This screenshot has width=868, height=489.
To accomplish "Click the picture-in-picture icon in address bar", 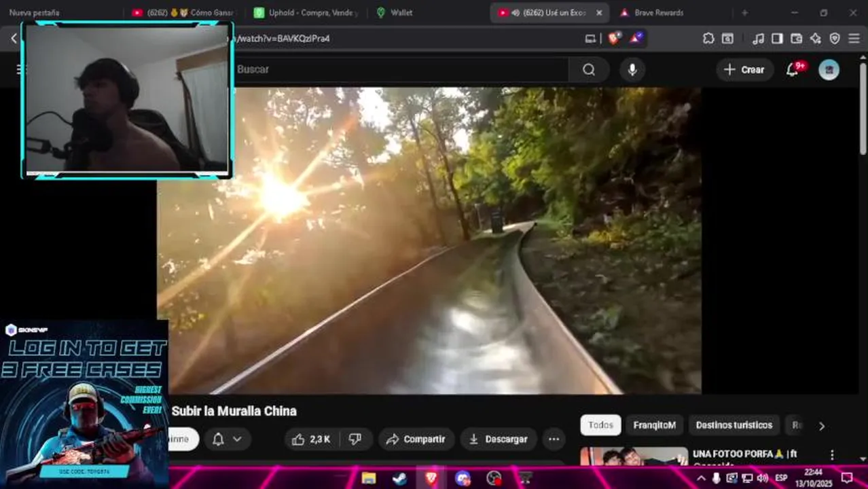I will point(590,39).
